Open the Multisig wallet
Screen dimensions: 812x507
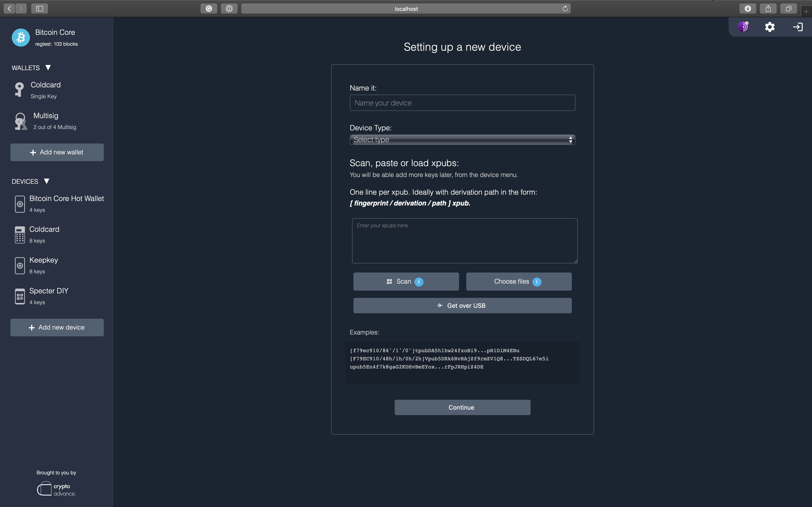point(46,121)
